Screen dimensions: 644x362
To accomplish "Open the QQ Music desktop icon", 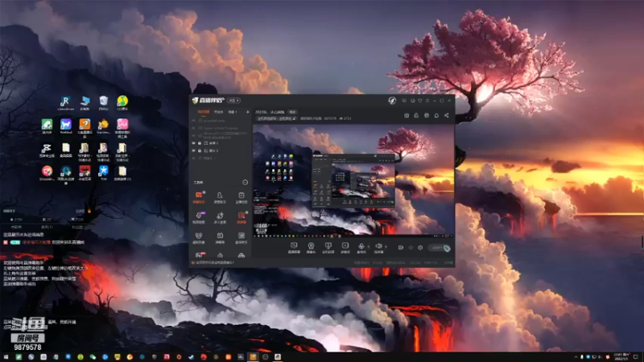I will 122,103.
